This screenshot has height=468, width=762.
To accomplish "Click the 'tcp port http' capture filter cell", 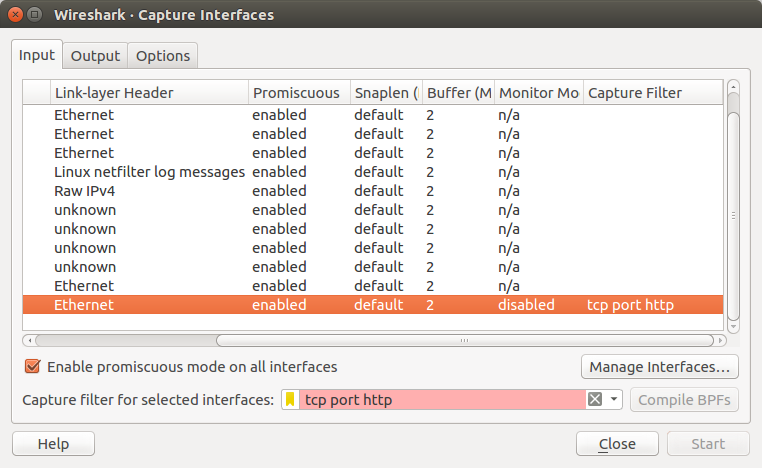I will coord(630,305).
